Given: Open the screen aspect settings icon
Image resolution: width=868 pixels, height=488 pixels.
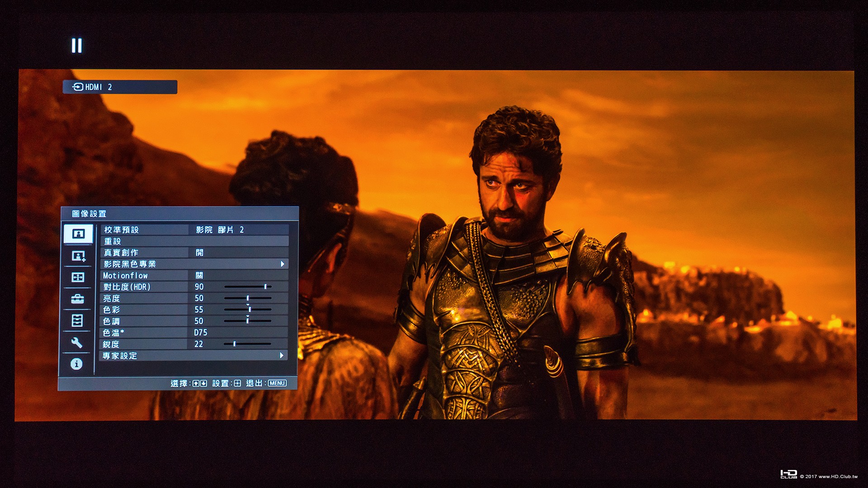Looking at the screenshot, I should [x=78, y=277].
